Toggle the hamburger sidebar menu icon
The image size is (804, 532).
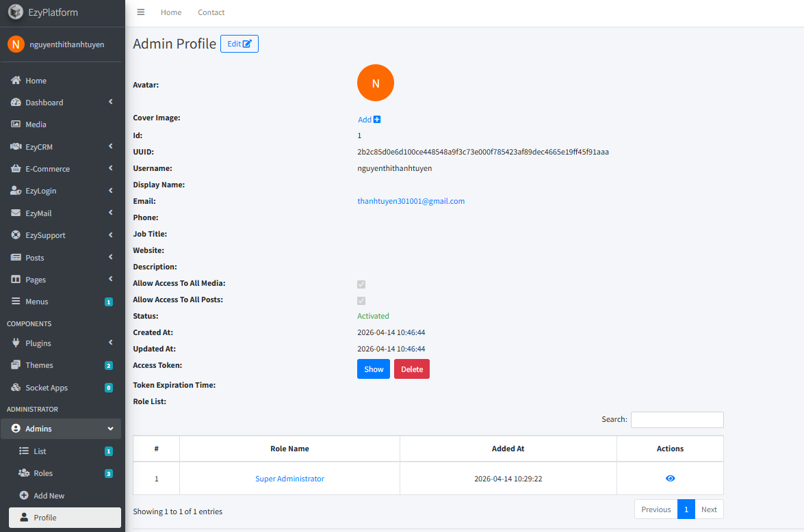(140, 12)
